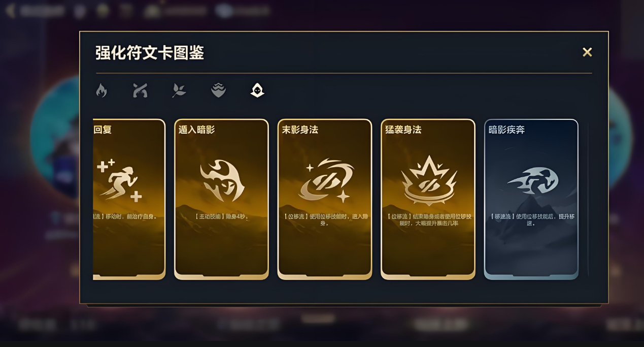Tap the sparkling dash emblem on 末影身法
Viewport: 644px width, 347px height.
[325, 180]
